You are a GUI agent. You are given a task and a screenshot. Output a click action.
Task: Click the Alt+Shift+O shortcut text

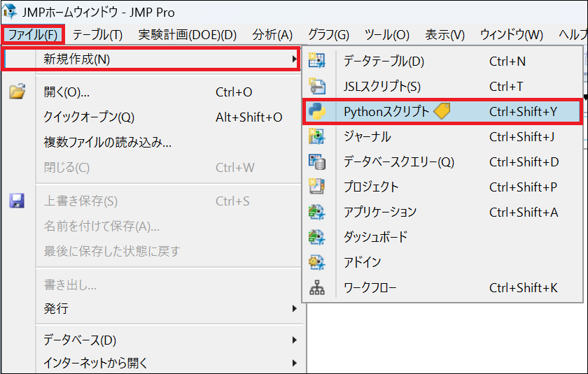point(249,117)
